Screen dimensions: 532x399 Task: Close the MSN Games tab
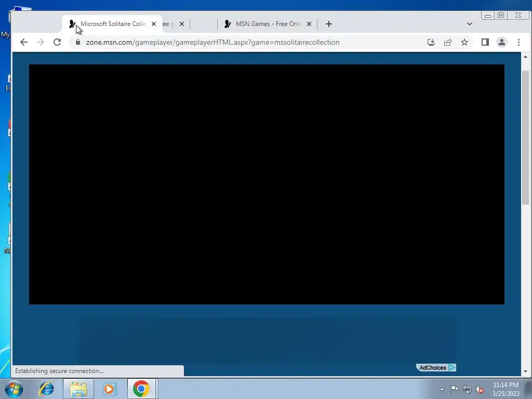309,24
